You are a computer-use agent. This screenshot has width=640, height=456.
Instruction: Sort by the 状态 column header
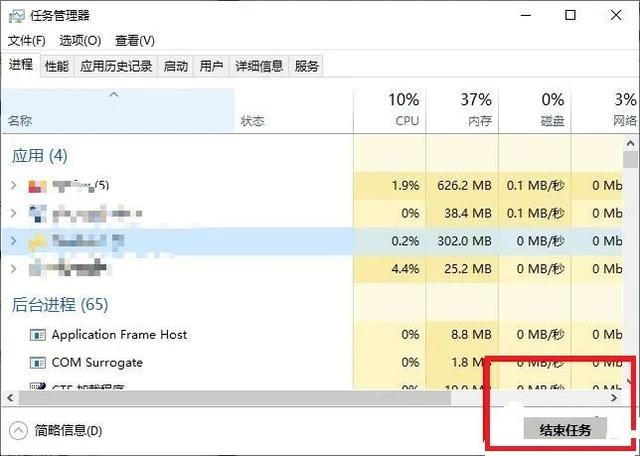tap(293, 111)
